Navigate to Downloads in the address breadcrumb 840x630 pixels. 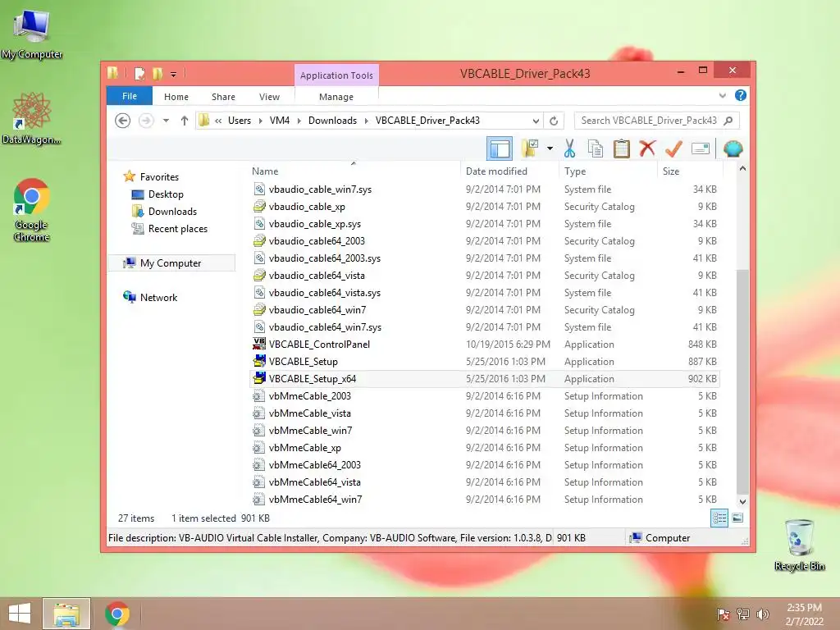332,121
